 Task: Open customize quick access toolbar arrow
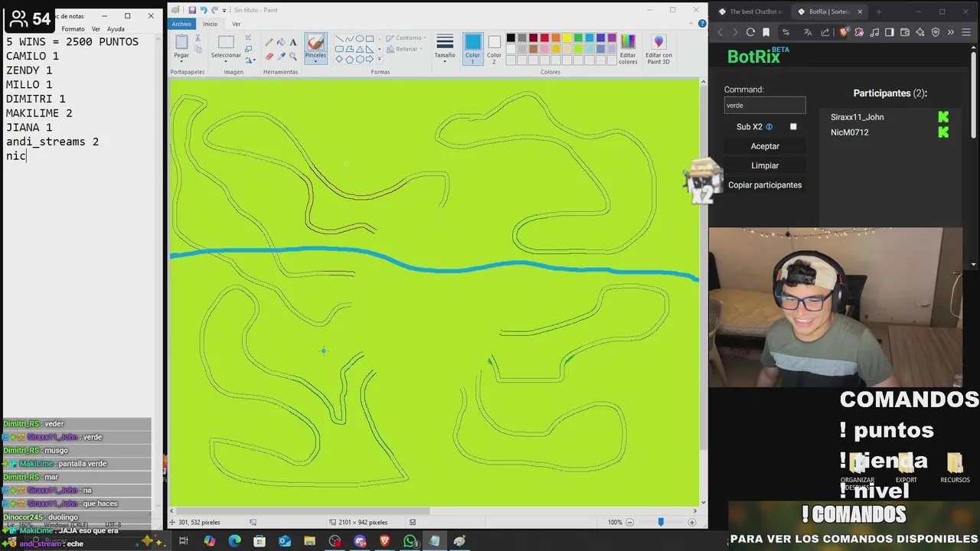(224, 10)
